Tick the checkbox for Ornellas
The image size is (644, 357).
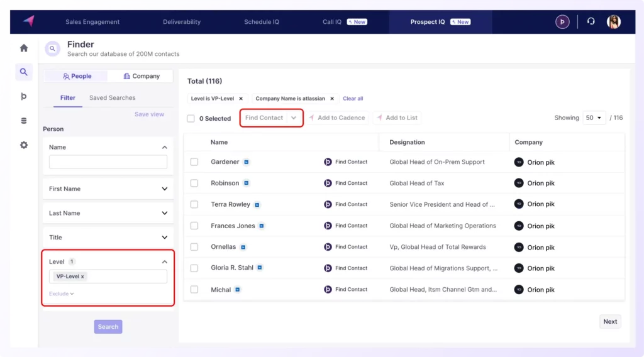(x=194, y=247)
